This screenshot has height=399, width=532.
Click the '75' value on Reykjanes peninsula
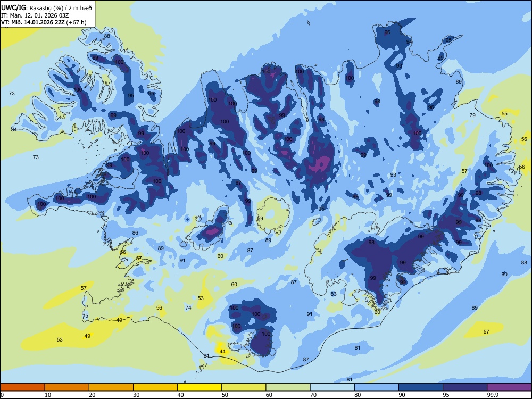85,315
